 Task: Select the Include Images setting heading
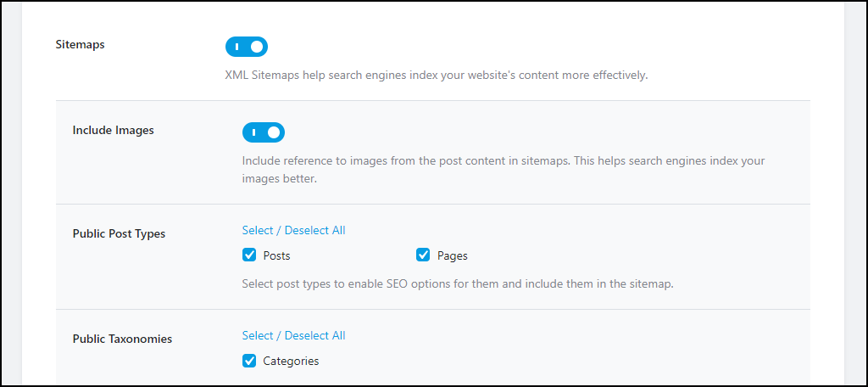114,131
